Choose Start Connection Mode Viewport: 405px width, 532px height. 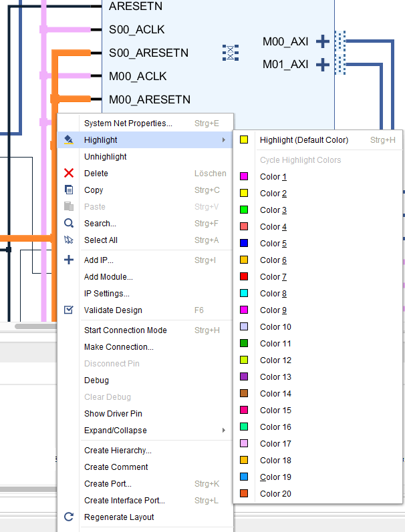pos(146,330)
